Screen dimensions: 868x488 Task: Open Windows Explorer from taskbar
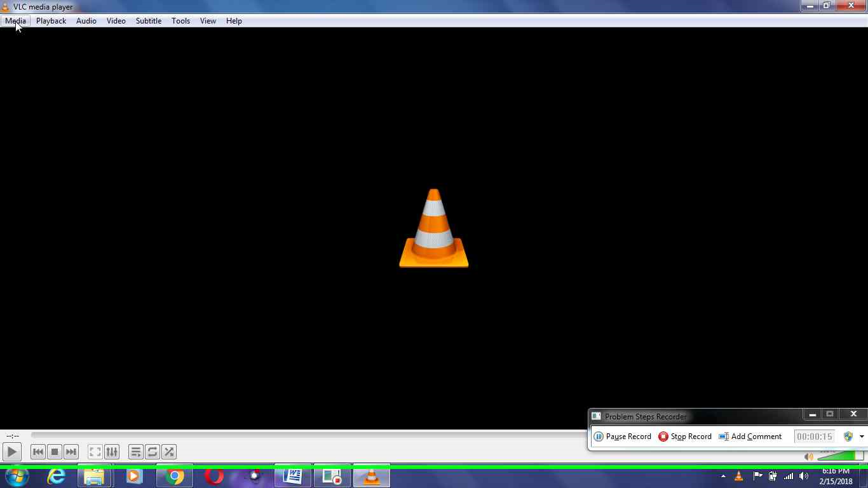click(94, 476)
